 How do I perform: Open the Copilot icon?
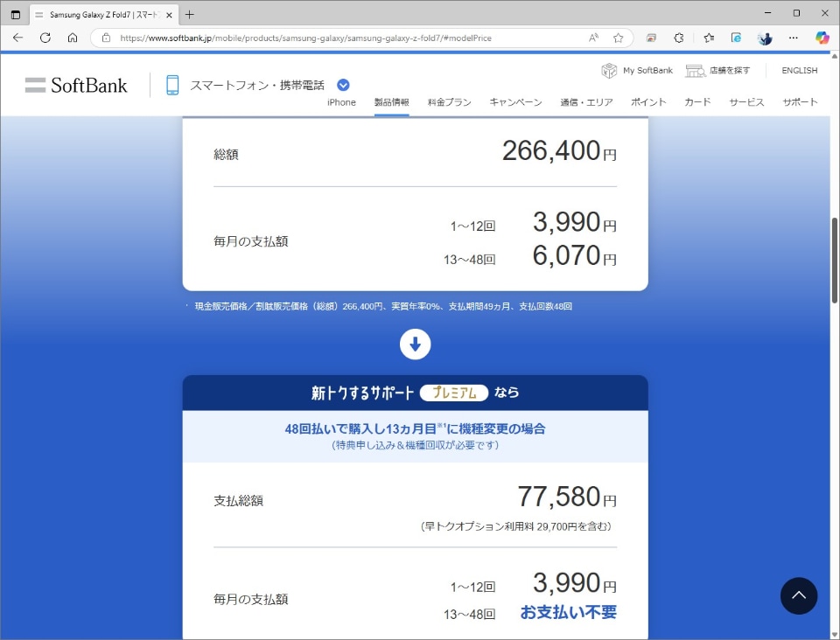822,38
